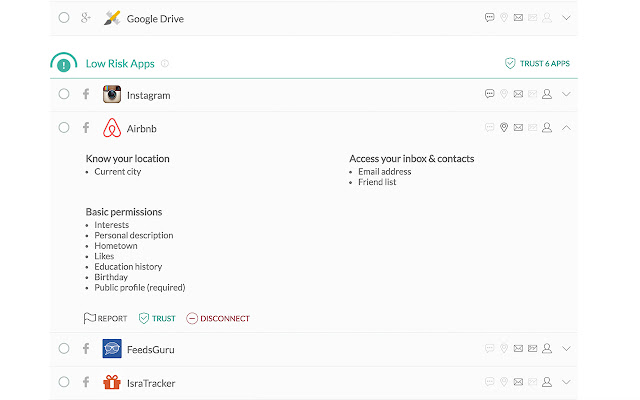Select the Airbnb row radio button
Viewport: 640px width, 400px height.
(x=64, y=128)
